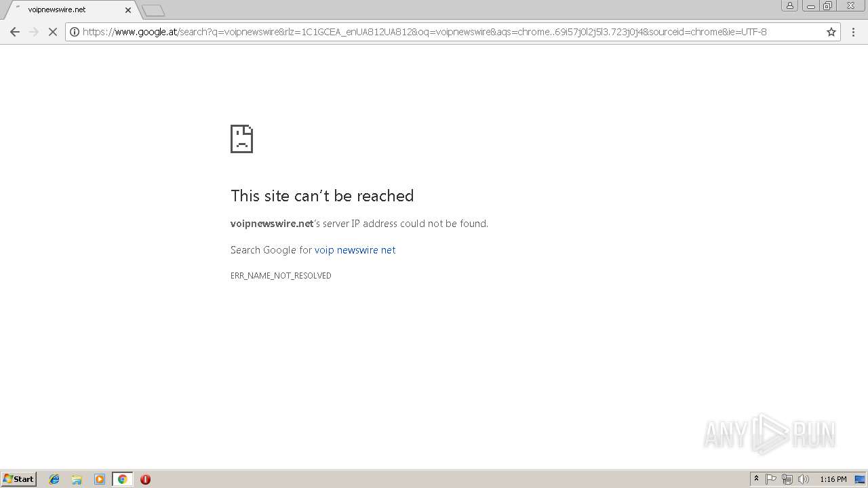This screenshot has height=488, width=868.
Task: Restore down the Chrome window
Action: (828, 5)
